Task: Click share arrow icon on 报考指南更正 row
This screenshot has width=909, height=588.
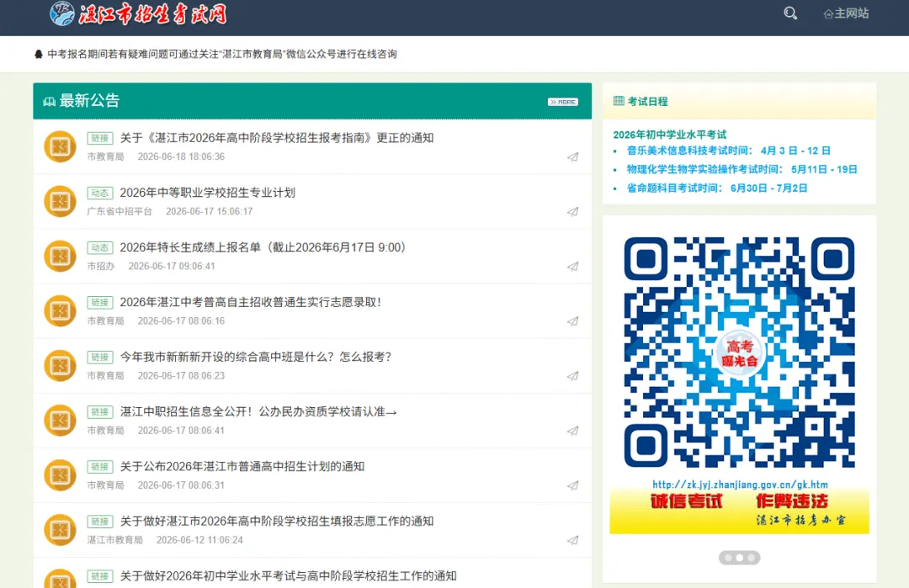Action: pyautogui.click(x=573, y=157)
